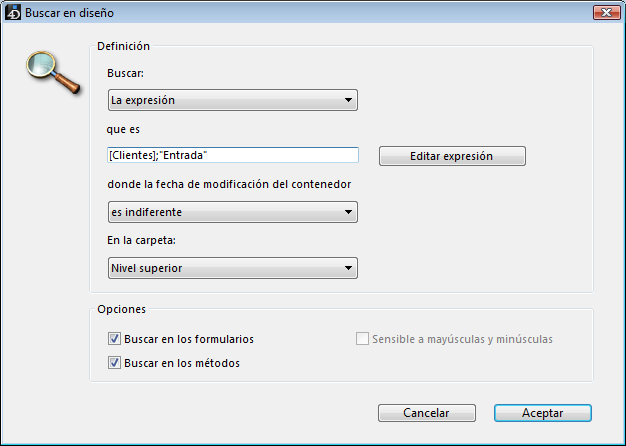Screen dimensions: 626x446
Task: Confirm search with the Aceptar button
Action: coord(542,413)
